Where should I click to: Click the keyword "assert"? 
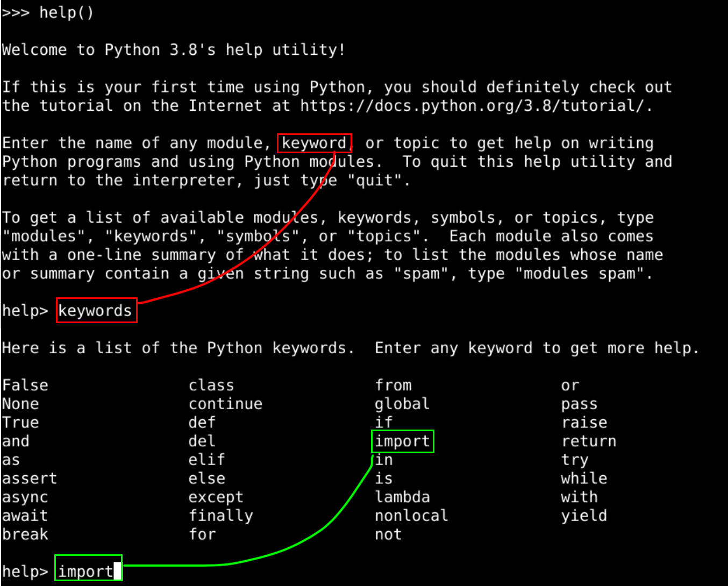coord(30,478)
